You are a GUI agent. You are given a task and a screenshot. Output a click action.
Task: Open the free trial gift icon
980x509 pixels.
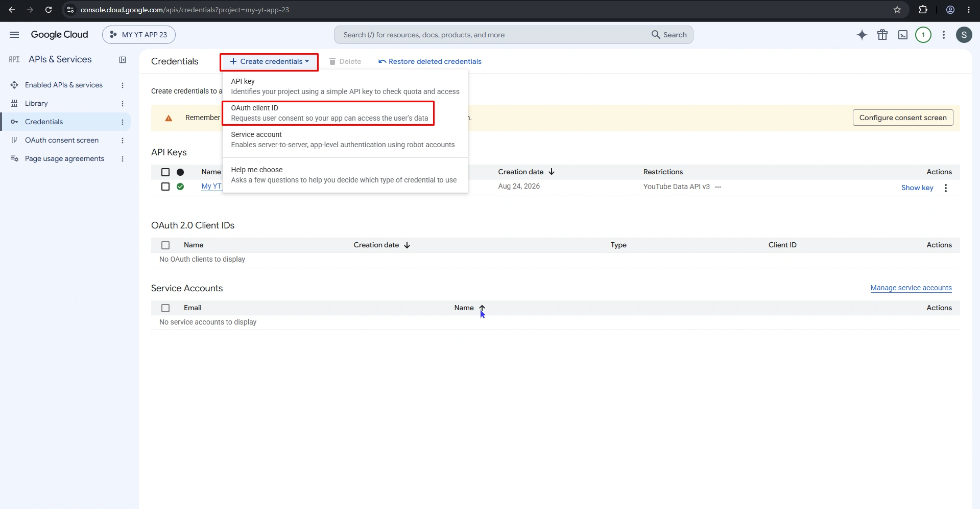[x=882, y=35]
